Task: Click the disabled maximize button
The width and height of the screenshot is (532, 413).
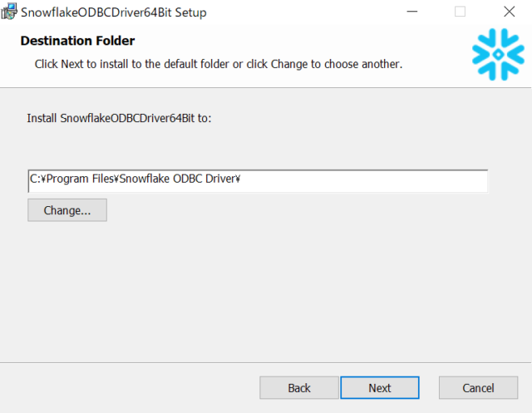Action: coord(460,12)
